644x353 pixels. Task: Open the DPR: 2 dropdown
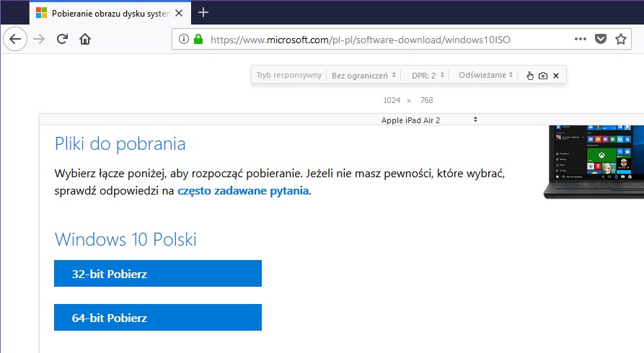click(428, 76)
